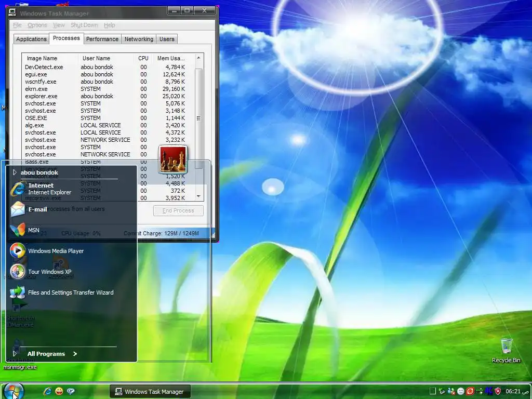The width and height of the screenshot is (532, 399).
Task: Click the Start orb button
Action: point(14,391)
